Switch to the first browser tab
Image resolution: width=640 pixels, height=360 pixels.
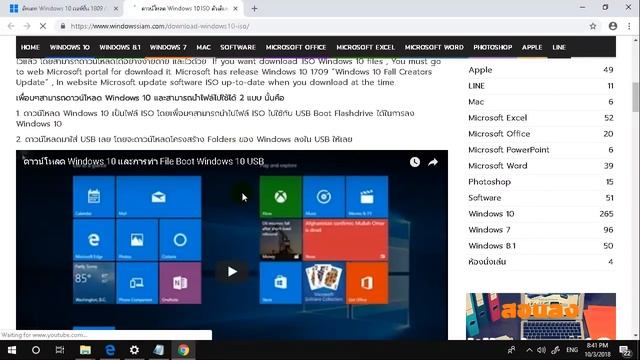(x=61, y=8)
